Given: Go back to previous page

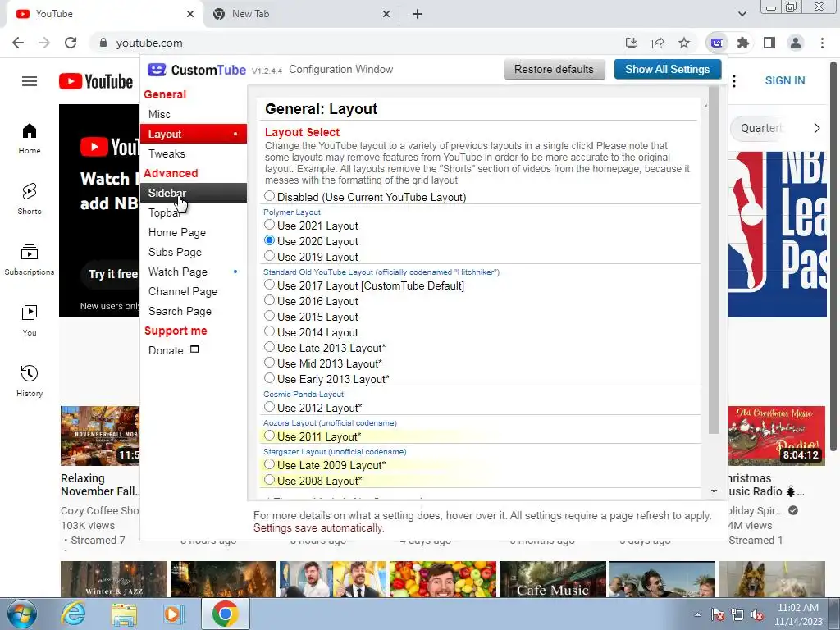Looking at the screenshot, I should [18, 43].
